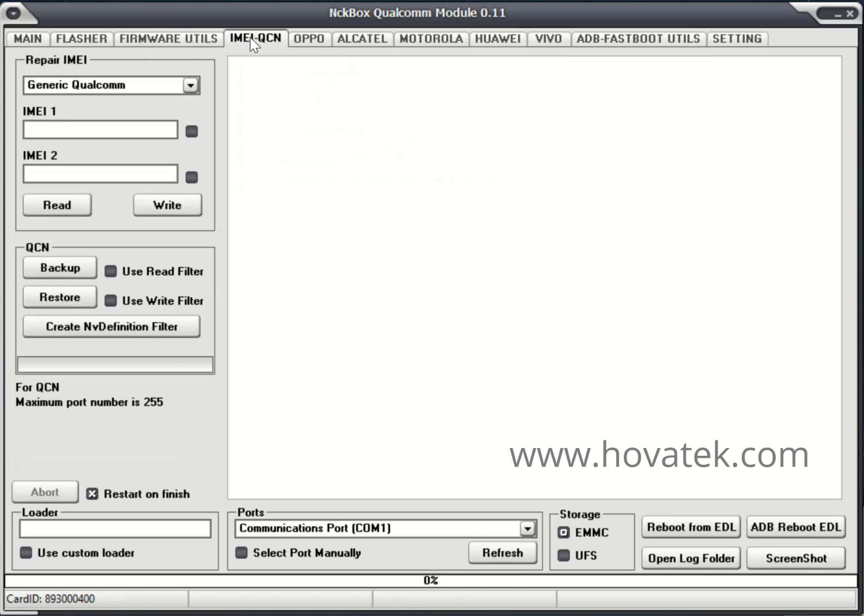Click the IMEI 2 input field
The width and height of the screenshot is (864, 616).
[x=101, y=174]
